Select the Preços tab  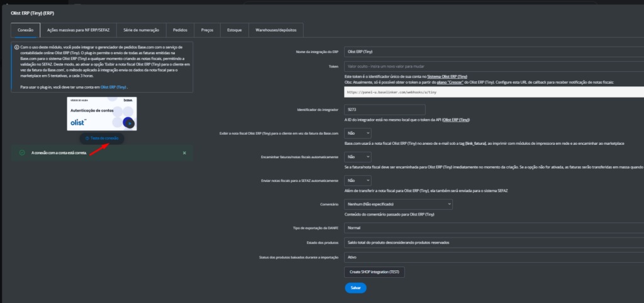[208, 30]
